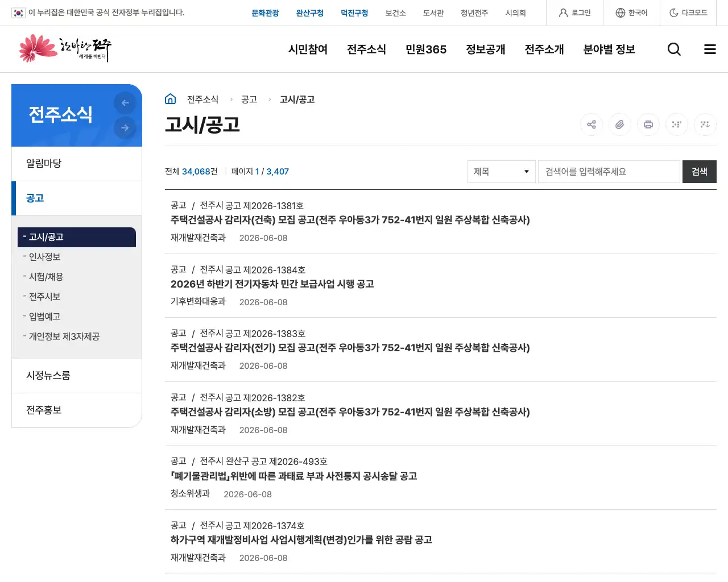
Task: Click the share icon
Action: pos(591,124)
